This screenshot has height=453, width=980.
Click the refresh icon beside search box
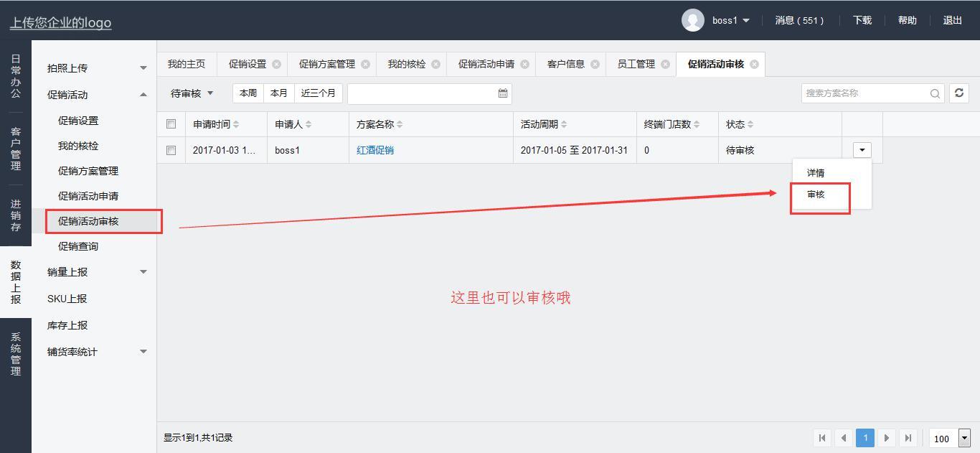958,93
